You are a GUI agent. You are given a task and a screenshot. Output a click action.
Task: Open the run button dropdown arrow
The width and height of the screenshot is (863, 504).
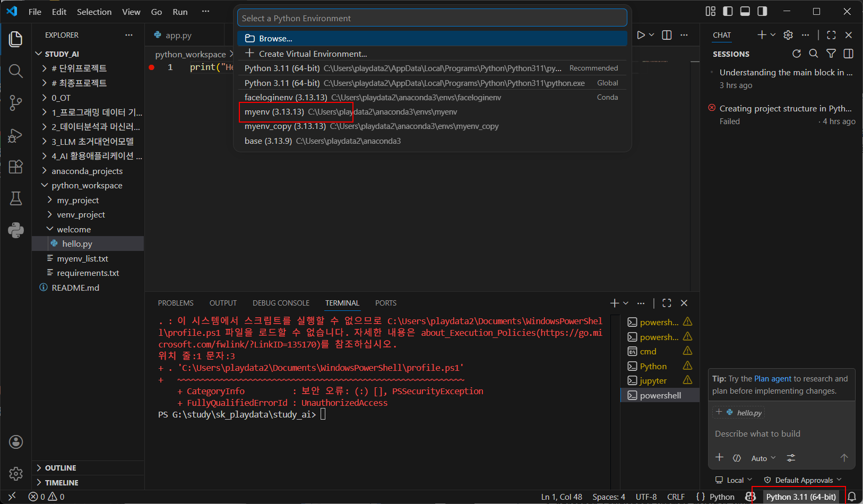(x=652, y=35)
